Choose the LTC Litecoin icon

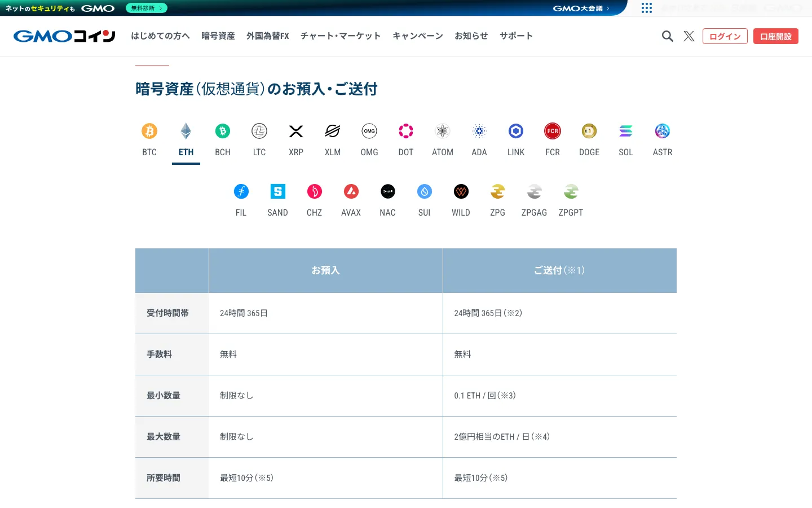point(259,131)
